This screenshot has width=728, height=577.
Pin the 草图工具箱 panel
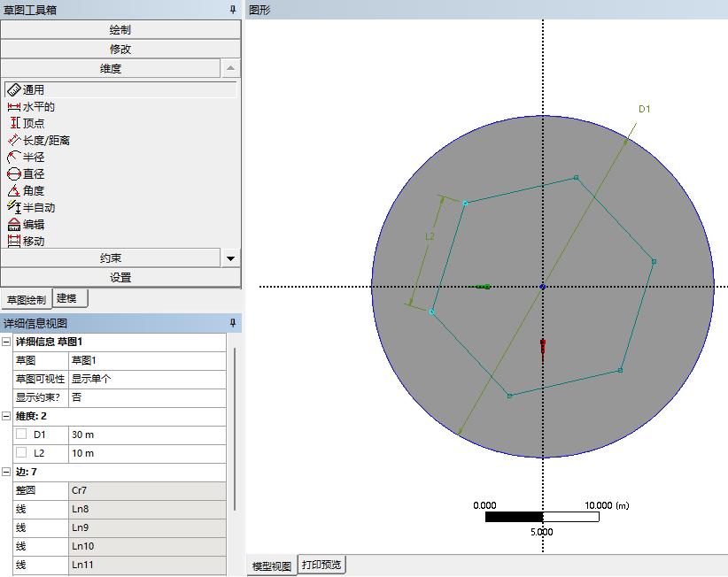(233, 10)
